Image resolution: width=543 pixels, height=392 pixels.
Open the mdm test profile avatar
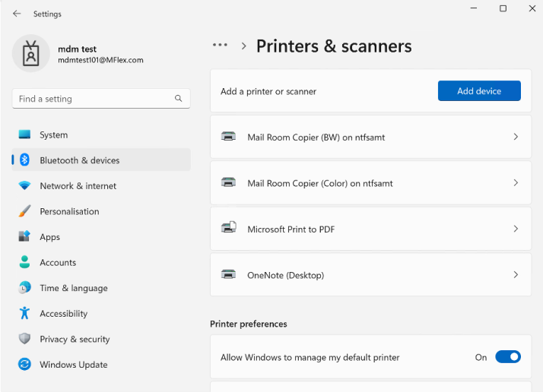(31, 53)
